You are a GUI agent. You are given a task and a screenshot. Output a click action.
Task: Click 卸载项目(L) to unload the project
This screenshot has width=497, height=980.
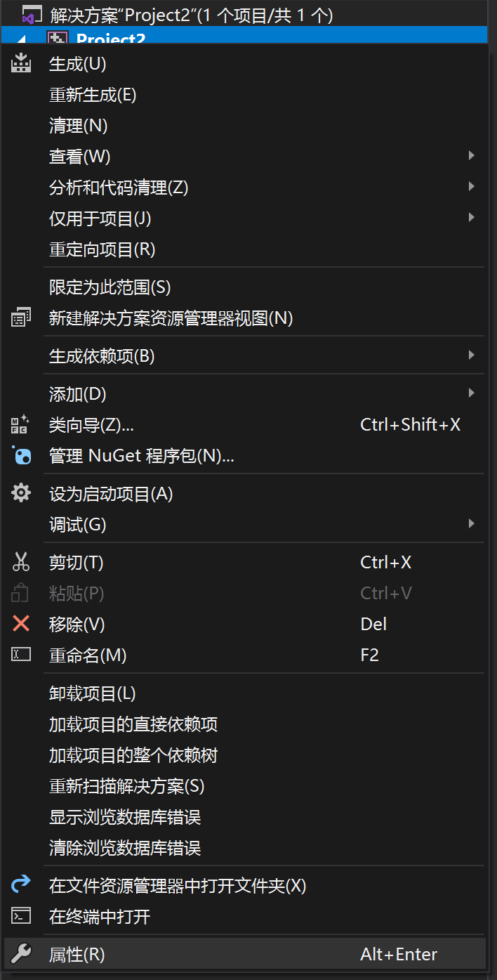pyautogui.click(x=91, y=692)
